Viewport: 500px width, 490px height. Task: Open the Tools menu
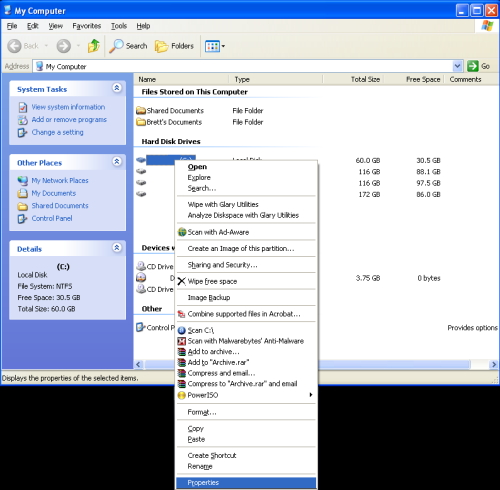point(119,26)
